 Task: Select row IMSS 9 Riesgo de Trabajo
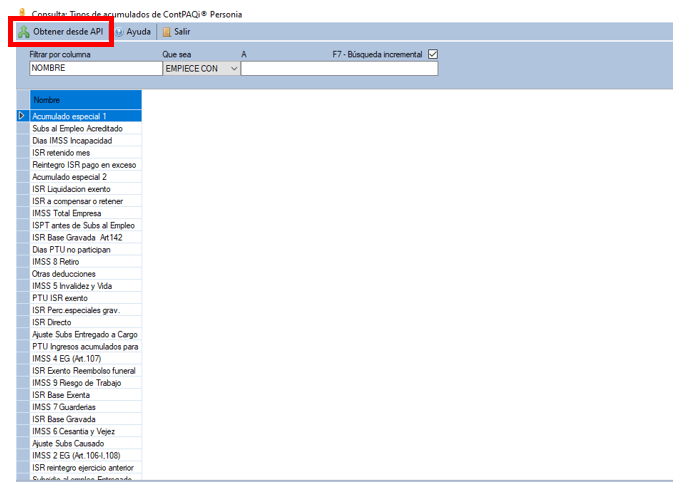[86, 383]
